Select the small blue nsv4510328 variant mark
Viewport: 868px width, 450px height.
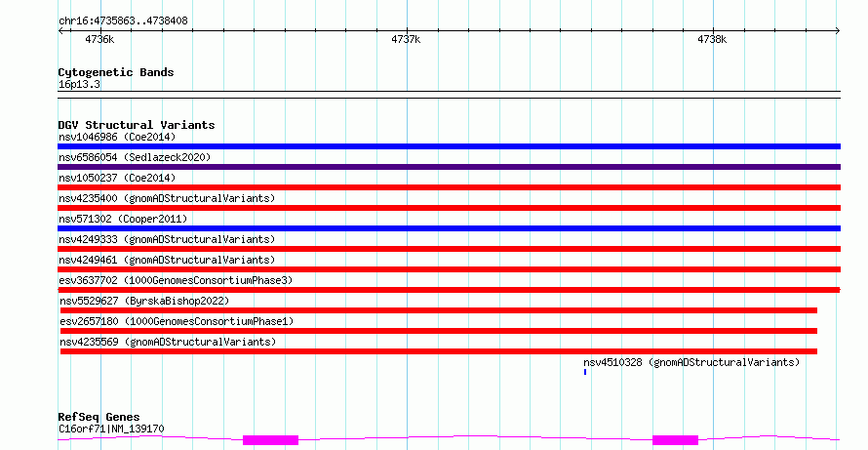click(x=585, y=373)
